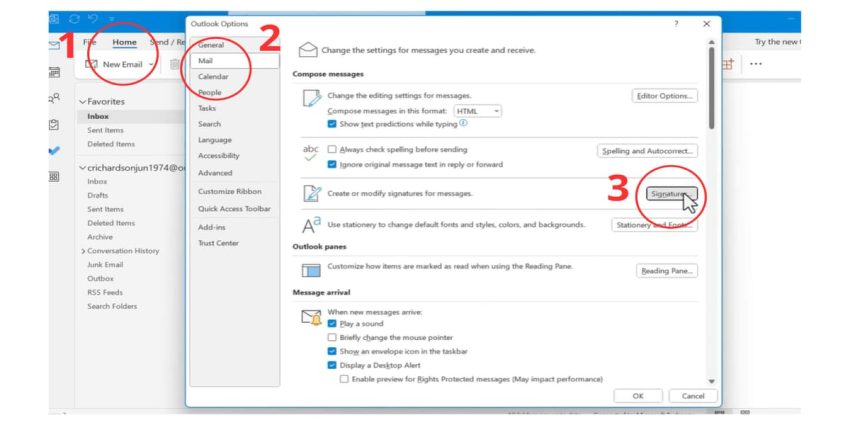Switch to the Home ribbon tab
Screen dimensions: 850x425
(x=125, y=42)
